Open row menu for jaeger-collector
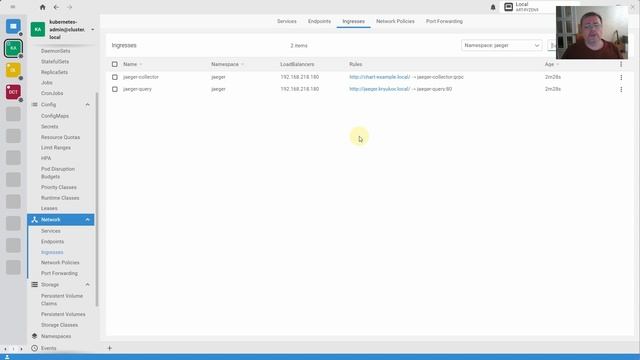Viewport: 640px width, 360px height. tap(621, 77)
